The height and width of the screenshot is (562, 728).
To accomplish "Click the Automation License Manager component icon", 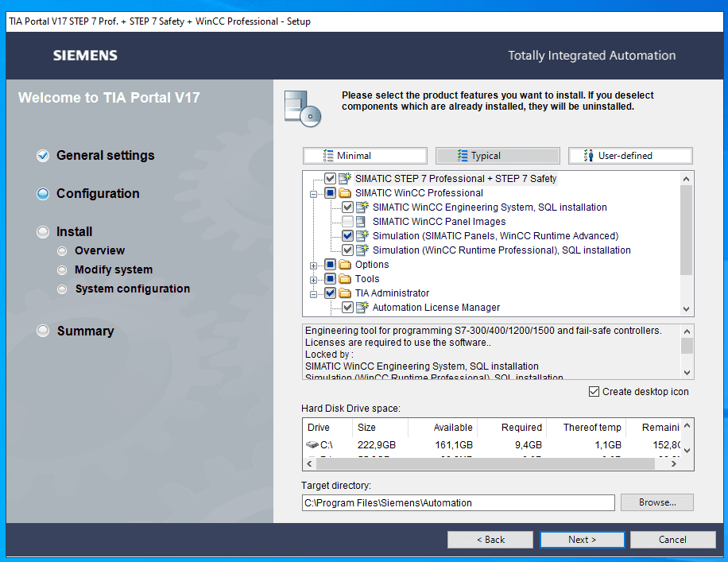I will (362, 308).
